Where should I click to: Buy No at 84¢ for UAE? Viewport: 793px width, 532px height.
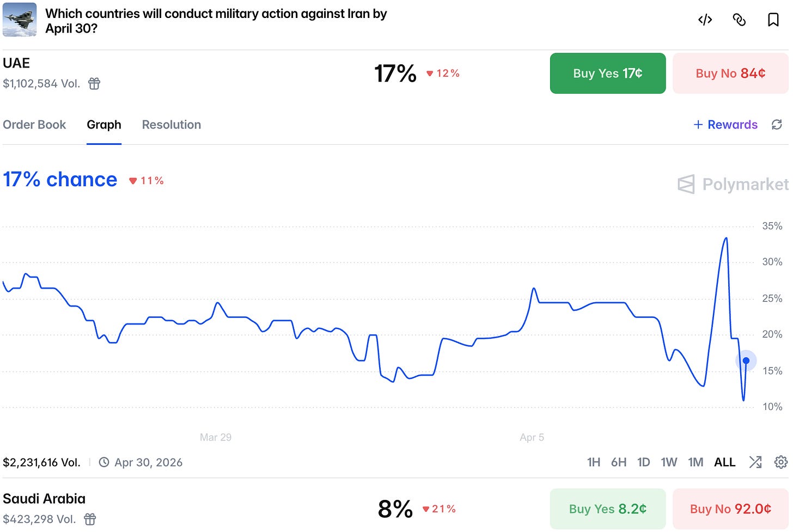click(x=730, y=73)
